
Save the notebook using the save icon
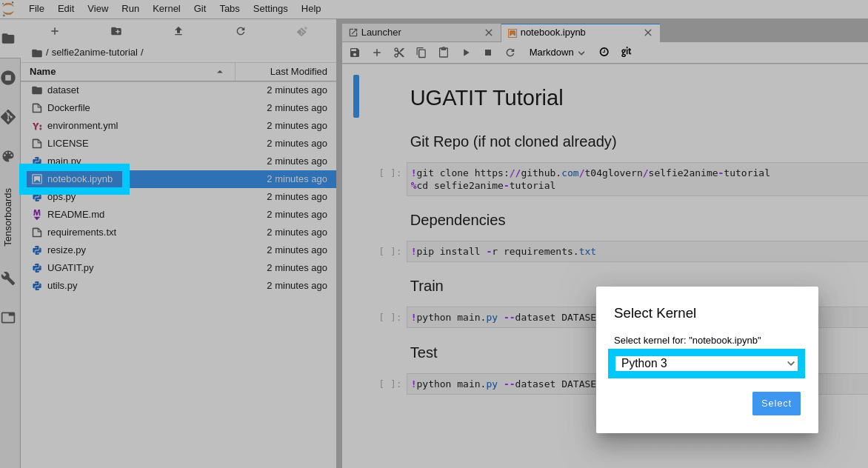tap(354, 52)
